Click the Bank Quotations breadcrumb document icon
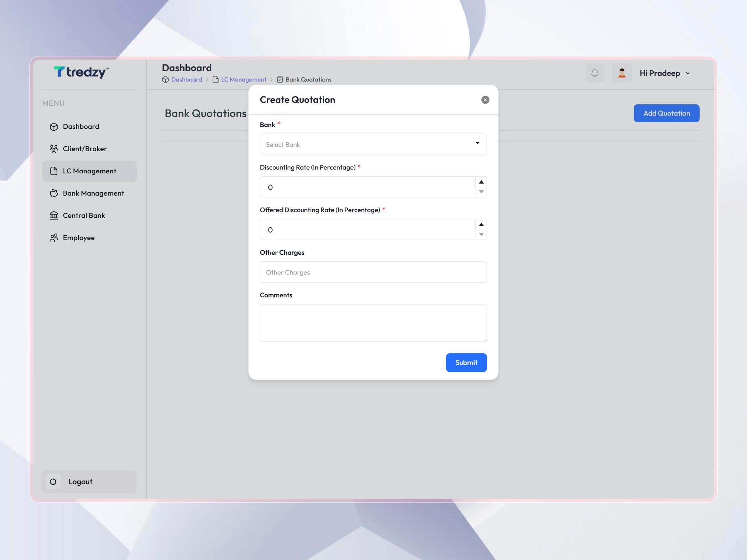747x560 pixels. point(280,79)
